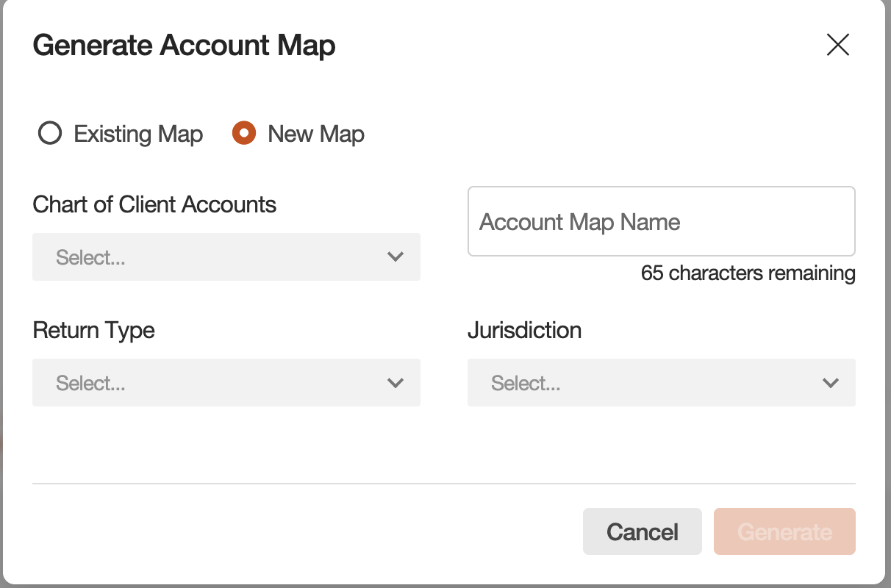Click the Select placeholder under Return Type

pyautogui.click(x=90, y=383)
